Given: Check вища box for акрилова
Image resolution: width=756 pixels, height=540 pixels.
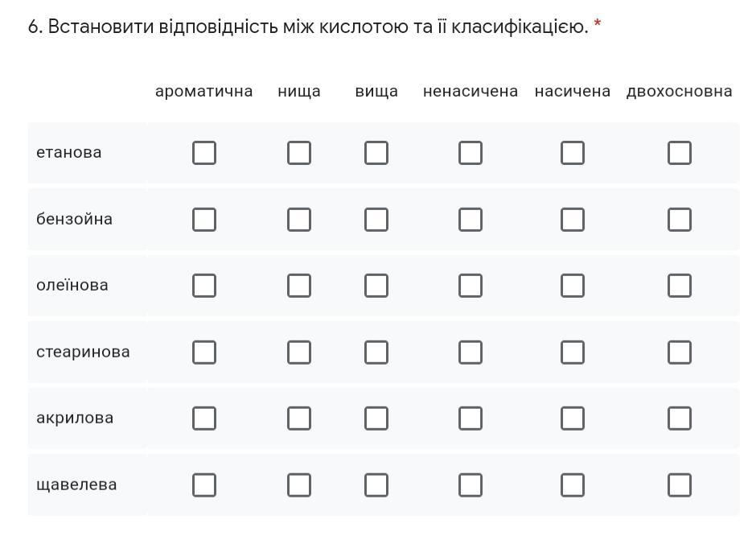Looking at the screenshot, I should (x=376, y=418).
